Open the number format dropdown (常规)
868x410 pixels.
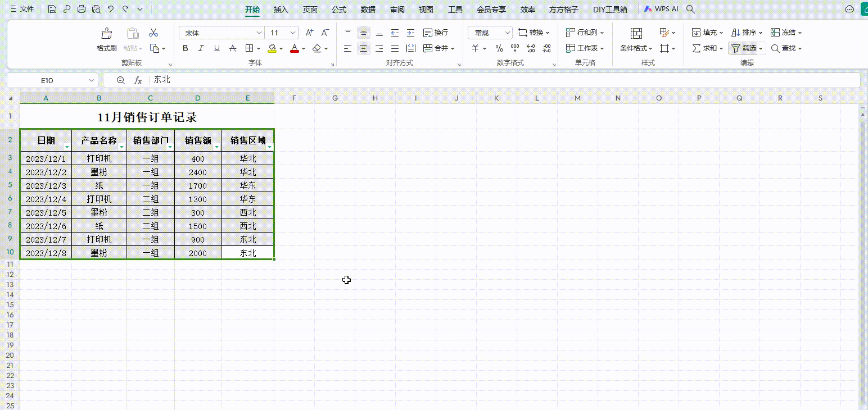point(507,33)
